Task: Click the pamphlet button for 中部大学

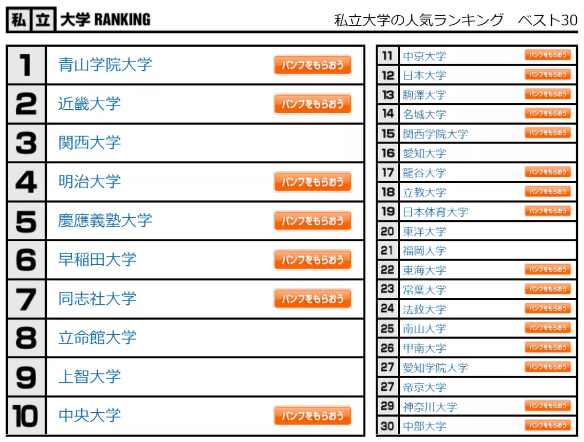Action: pyautogui.click(x=548, y=425)
